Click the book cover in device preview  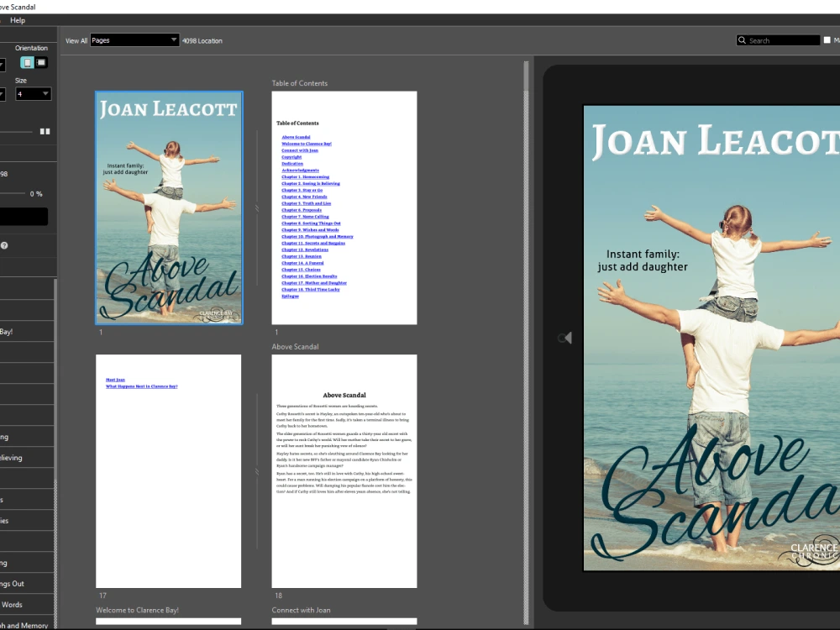pyautogui.click(x=711, y=338)
